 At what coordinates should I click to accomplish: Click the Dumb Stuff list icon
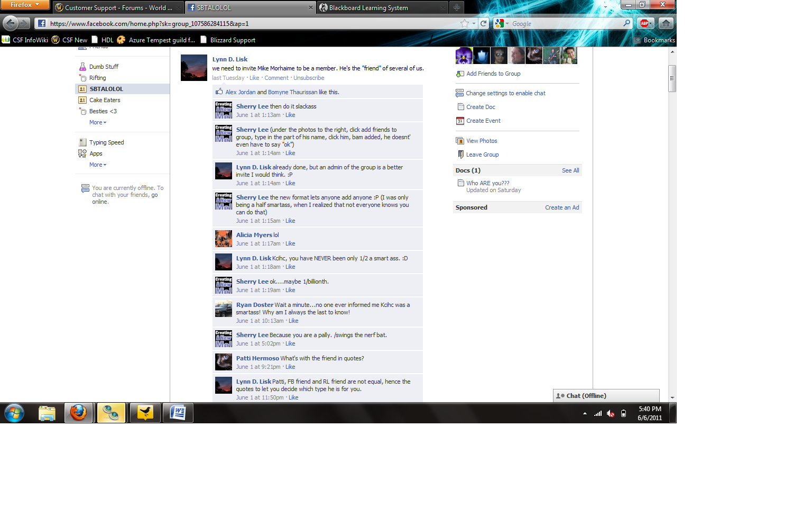[82, 67]
